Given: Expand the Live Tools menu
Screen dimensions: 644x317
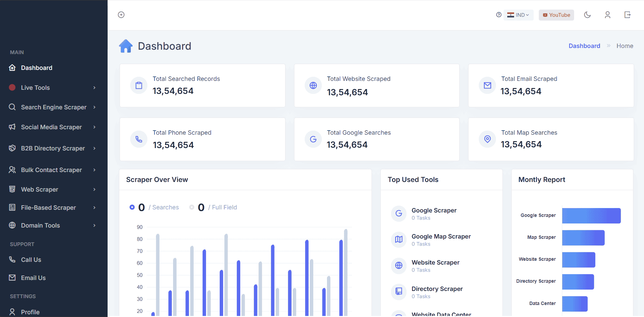Looking at the screenshot, I should (x=35, y=87).
